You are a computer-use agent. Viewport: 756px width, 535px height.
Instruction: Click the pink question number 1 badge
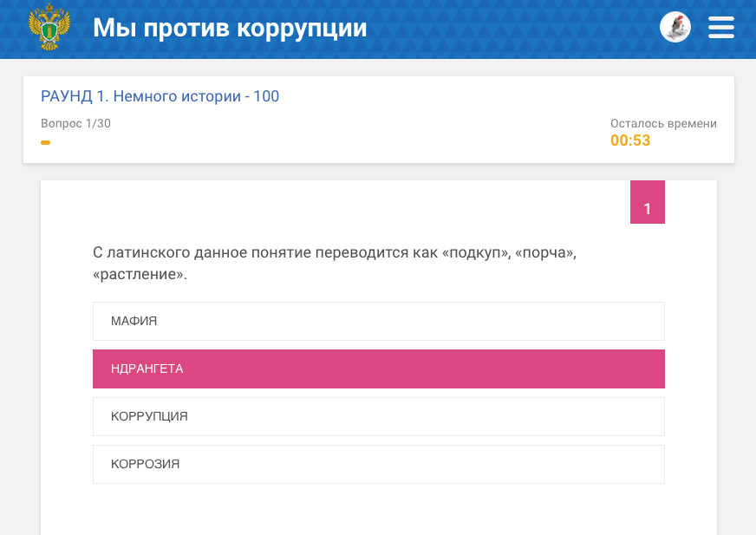coord(648,208)
